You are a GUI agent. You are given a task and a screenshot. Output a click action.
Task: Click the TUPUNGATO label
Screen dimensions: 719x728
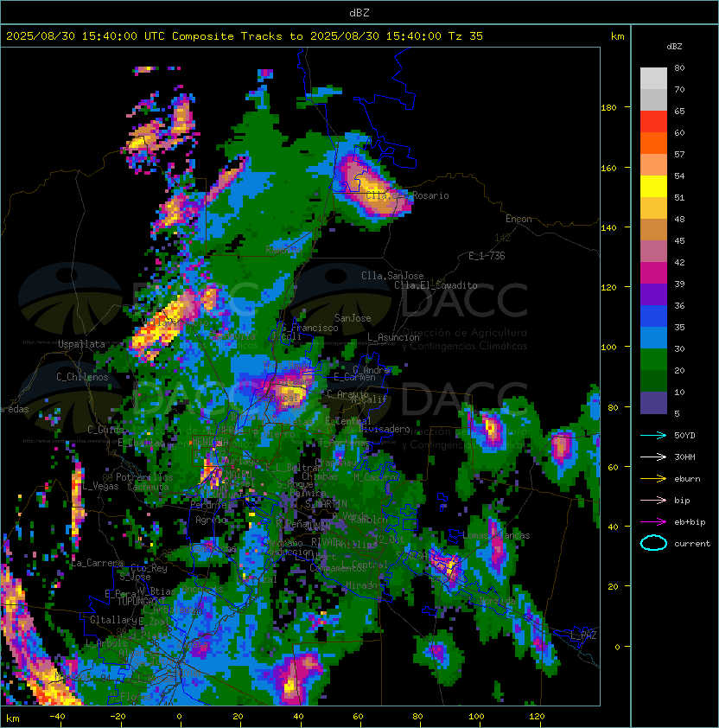pyautogui.click(x=139, y=602)
